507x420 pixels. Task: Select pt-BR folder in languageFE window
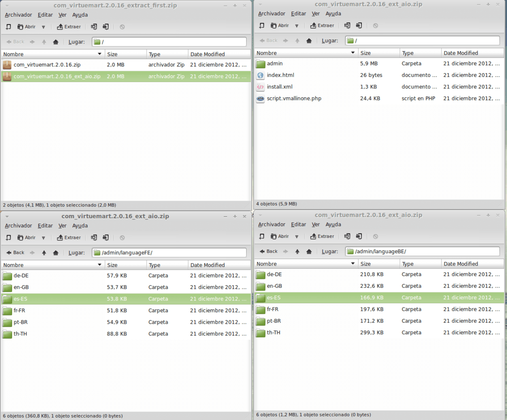coord(126,322)
